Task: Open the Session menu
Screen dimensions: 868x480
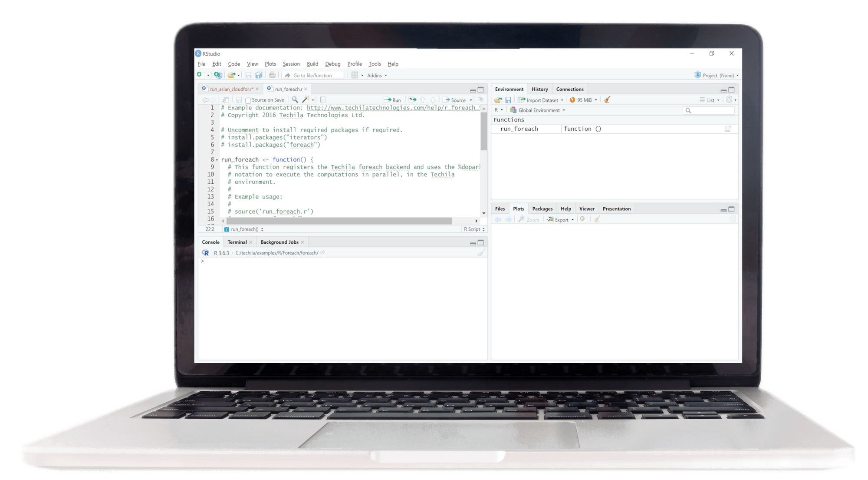Action: [x=291, y=64]
